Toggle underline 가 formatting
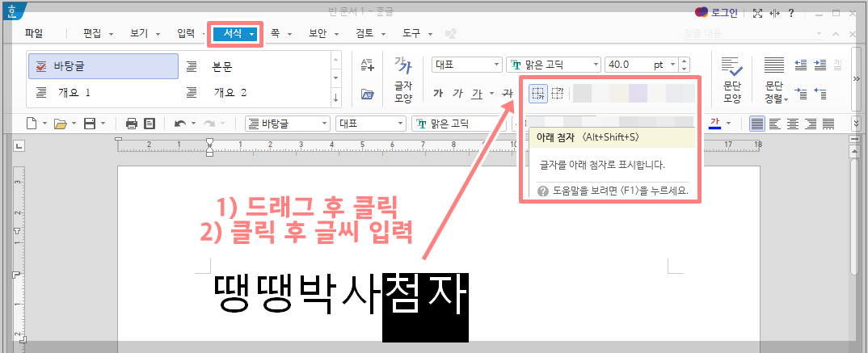The width and height of the screenshot is (868, 353). pos(477,94)
